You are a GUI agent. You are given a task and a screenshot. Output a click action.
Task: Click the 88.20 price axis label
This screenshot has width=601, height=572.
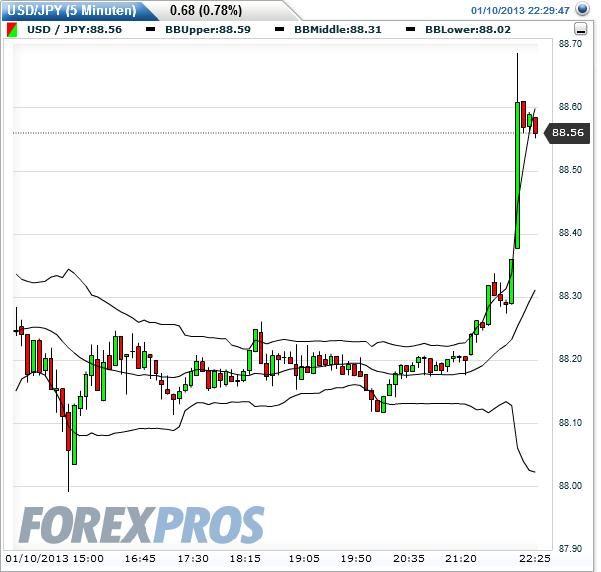point(570,359)
